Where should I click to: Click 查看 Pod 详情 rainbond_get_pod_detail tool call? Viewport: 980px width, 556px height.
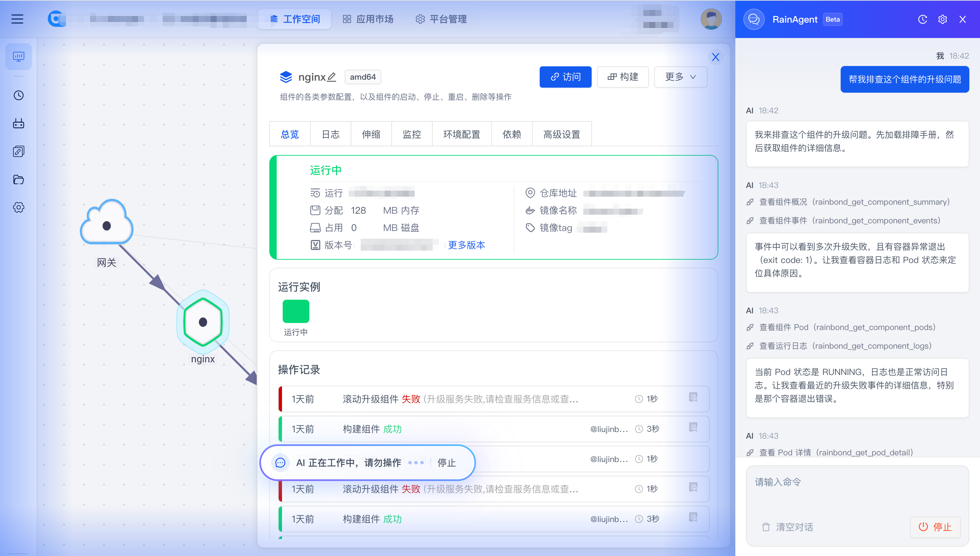tap(830, 452)
